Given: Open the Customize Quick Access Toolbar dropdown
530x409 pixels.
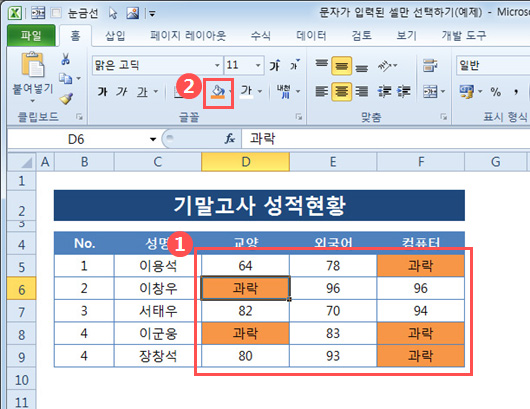Looking at the screenshot, I should [x=152, y=14].
